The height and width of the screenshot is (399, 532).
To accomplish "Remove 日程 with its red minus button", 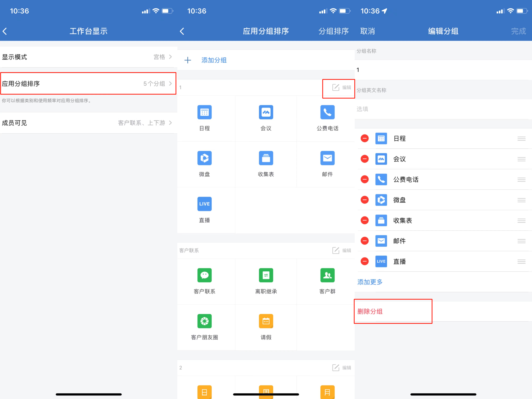I will [x=365, y=138].
